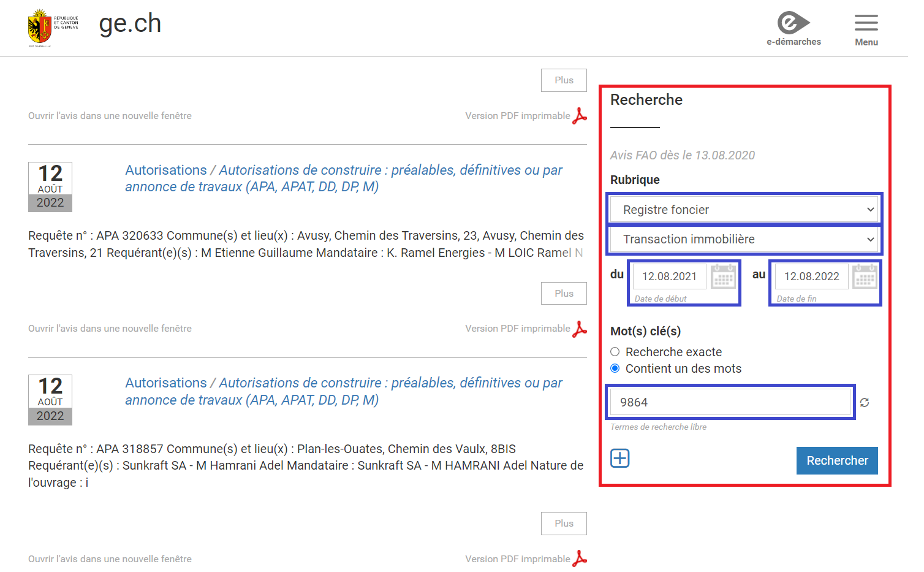The image size is (924, 572).
Task: Open the start date calendar picker
Action: [723, 276]
